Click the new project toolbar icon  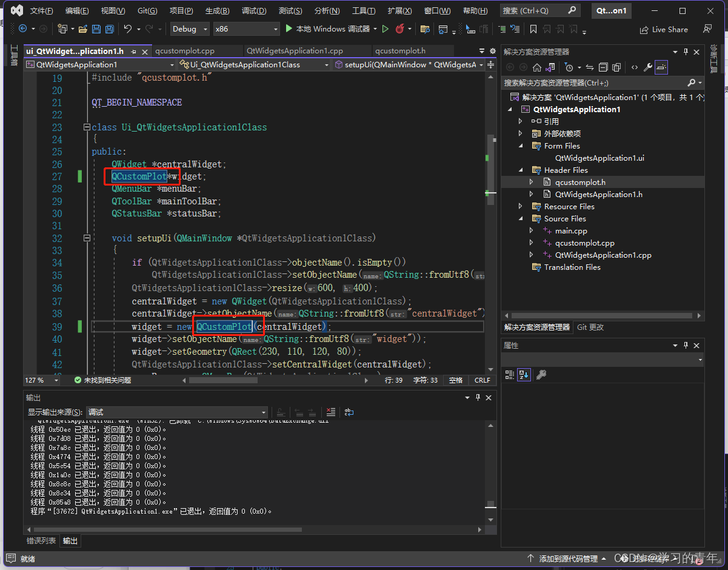click(x=62, y=29)
